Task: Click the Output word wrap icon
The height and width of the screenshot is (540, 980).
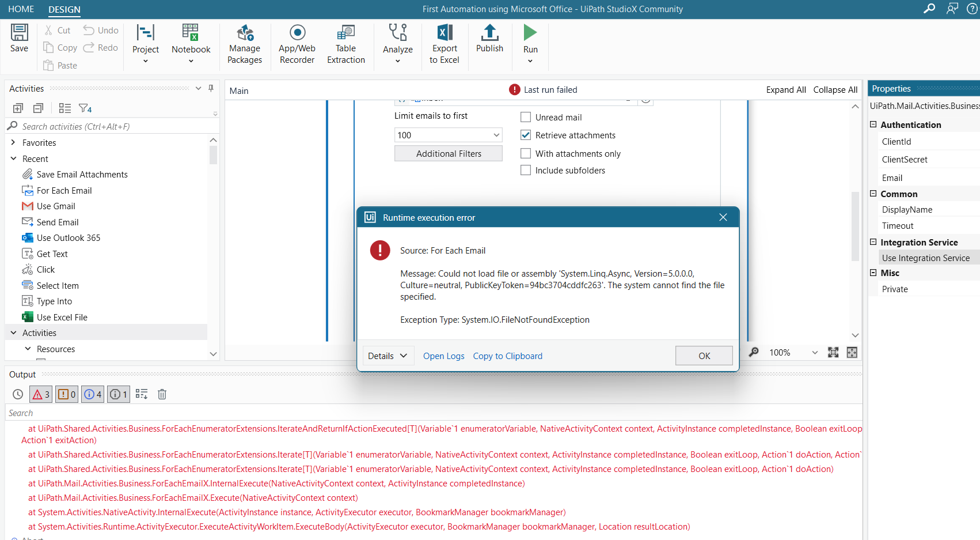Action: (142, 394)
